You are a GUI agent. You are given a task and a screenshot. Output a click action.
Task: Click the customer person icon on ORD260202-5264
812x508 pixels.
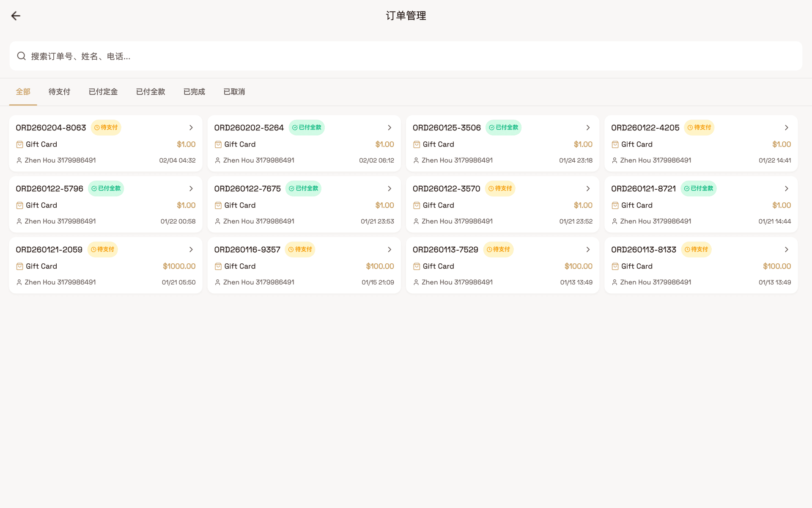click(218, 160)
